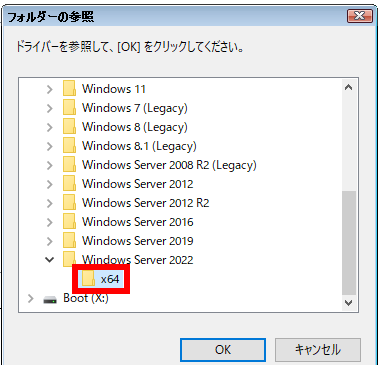380x365 pixels.
Task: Expand the Windows Server 2019 folder
Action: click(50, 241)
